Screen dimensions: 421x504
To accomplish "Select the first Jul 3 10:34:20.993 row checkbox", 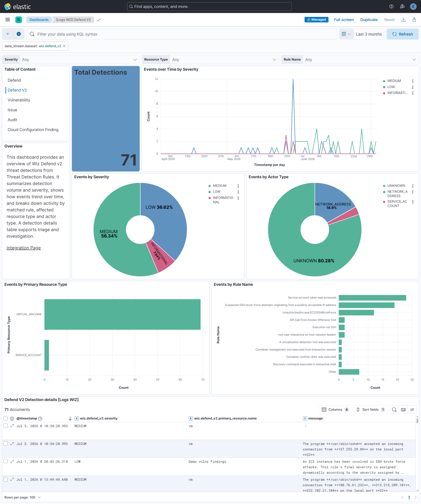I will tap(5, 426).
